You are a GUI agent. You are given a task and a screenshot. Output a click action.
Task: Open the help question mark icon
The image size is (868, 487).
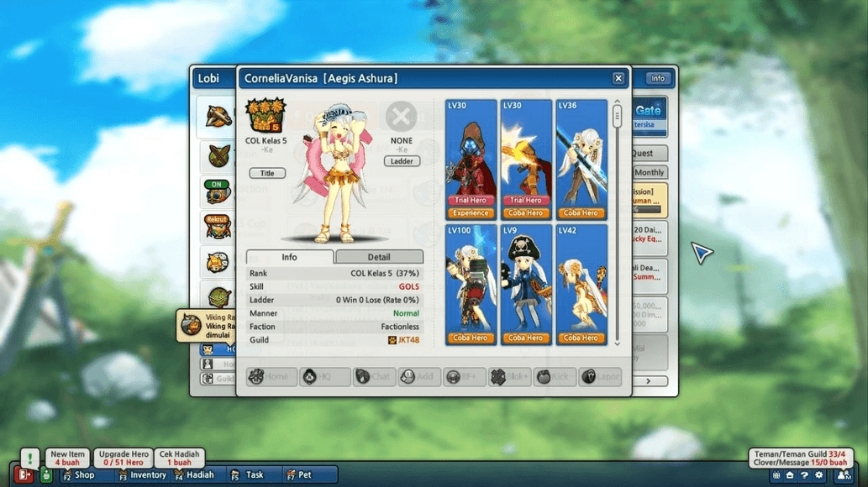point(804,475)
